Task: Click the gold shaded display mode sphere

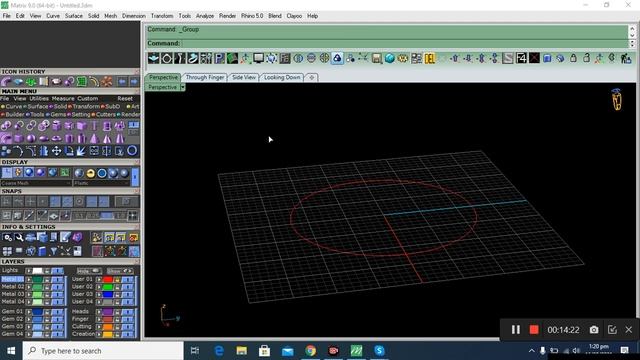Action: point(90,173)
